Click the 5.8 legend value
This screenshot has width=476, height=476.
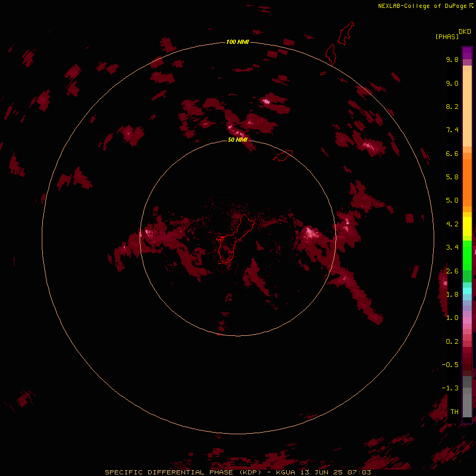point(452,177)
